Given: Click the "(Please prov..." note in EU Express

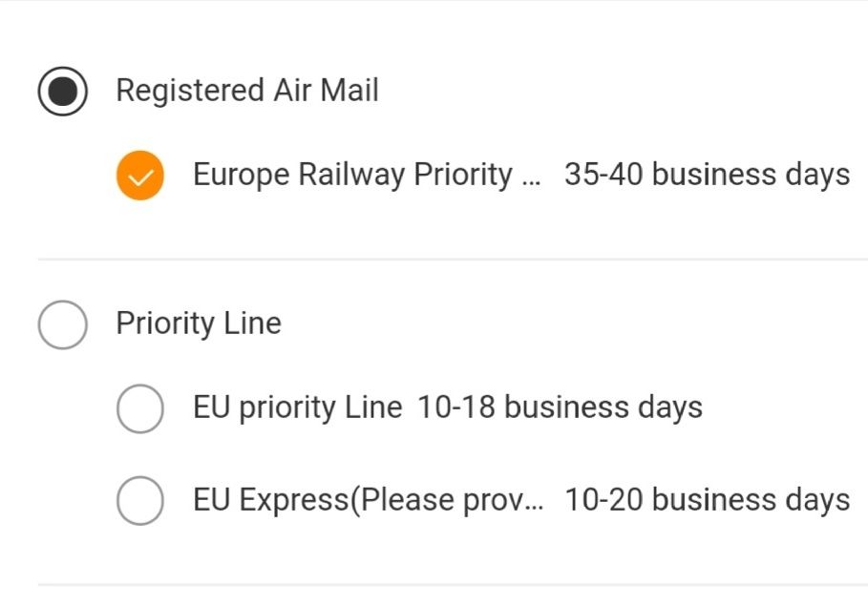Looking at the screenshot, I should coord(447,500).
